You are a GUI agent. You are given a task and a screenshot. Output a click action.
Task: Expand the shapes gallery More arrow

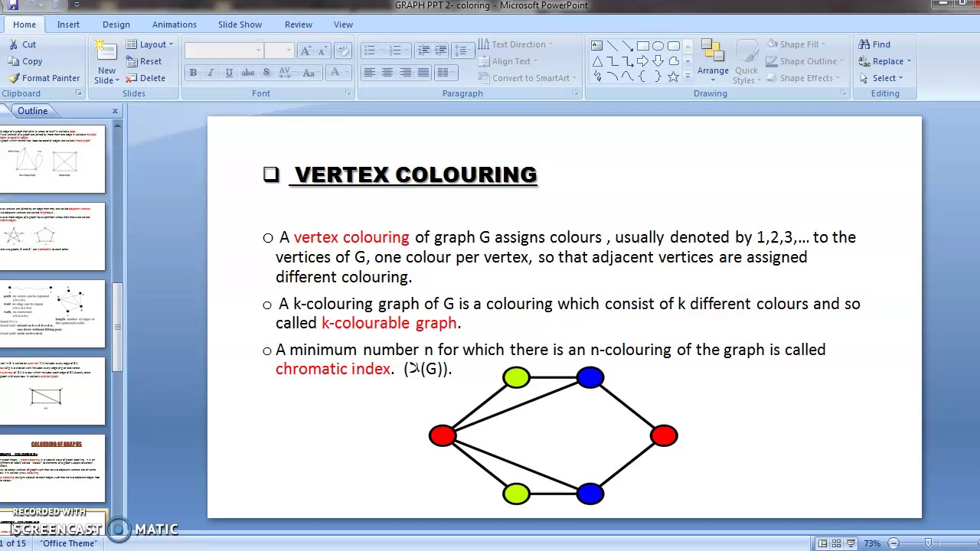click(688, 77)
